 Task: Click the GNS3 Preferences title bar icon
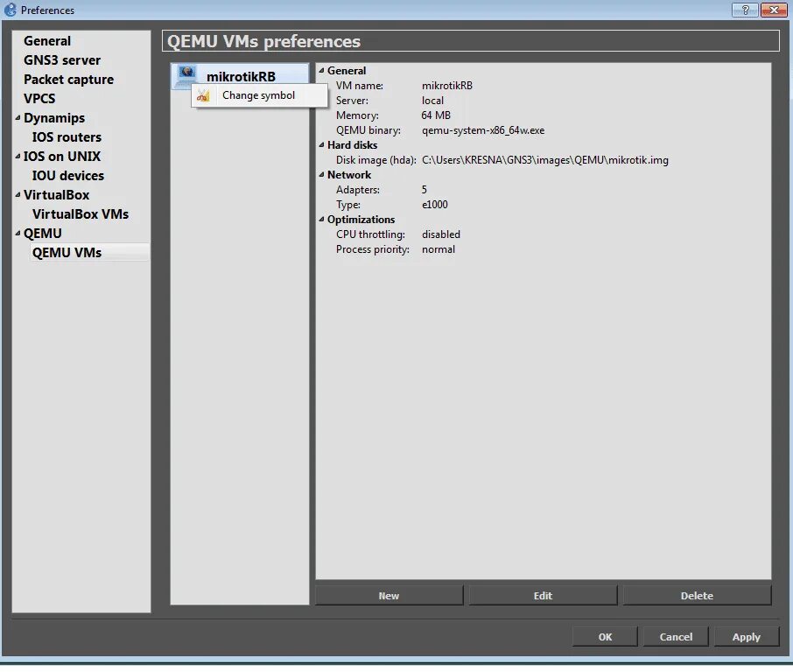tap(11, 10)
